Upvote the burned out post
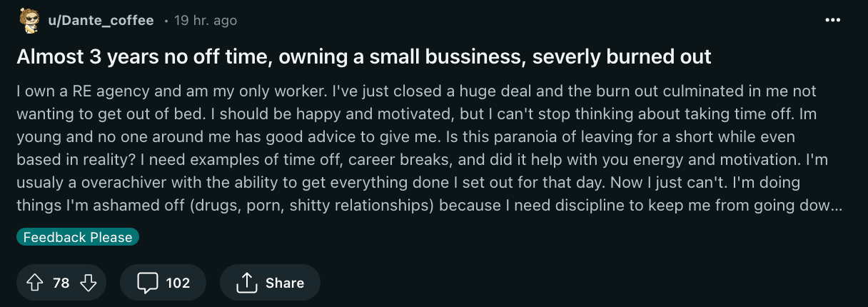Screen dimensions: 868x307 point(34,283)
